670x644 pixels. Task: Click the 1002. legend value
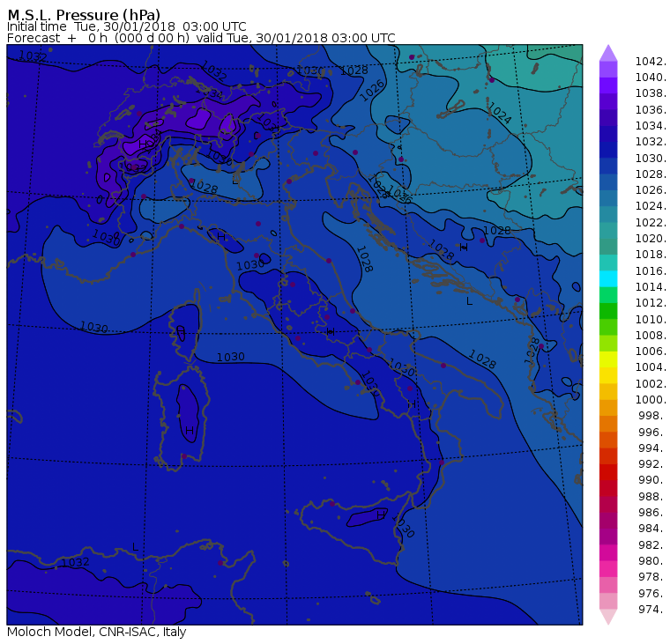click(651, 383)
